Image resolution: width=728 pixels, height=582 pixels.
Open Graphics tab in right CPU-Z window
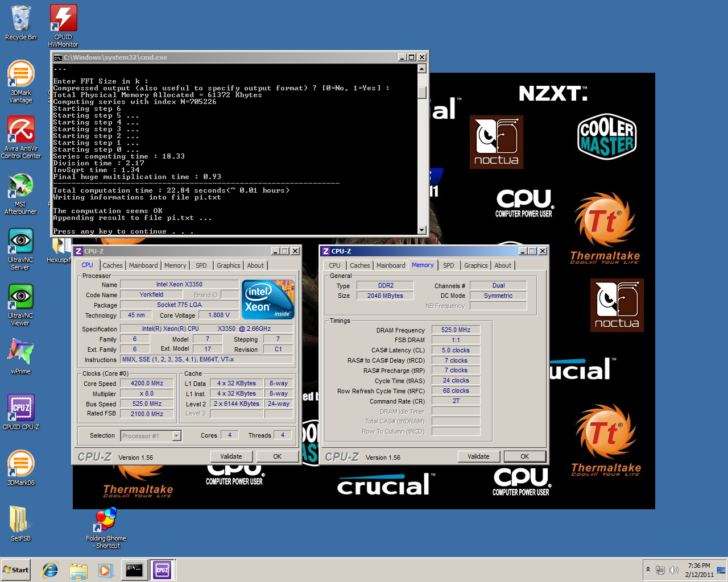[476, 265]
